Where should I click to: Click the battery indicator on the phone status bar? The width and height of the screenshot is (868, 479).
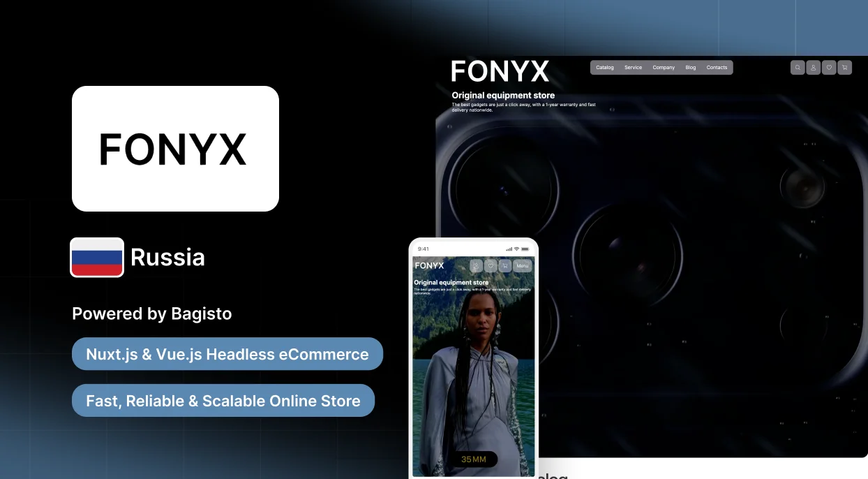(525, 249)
